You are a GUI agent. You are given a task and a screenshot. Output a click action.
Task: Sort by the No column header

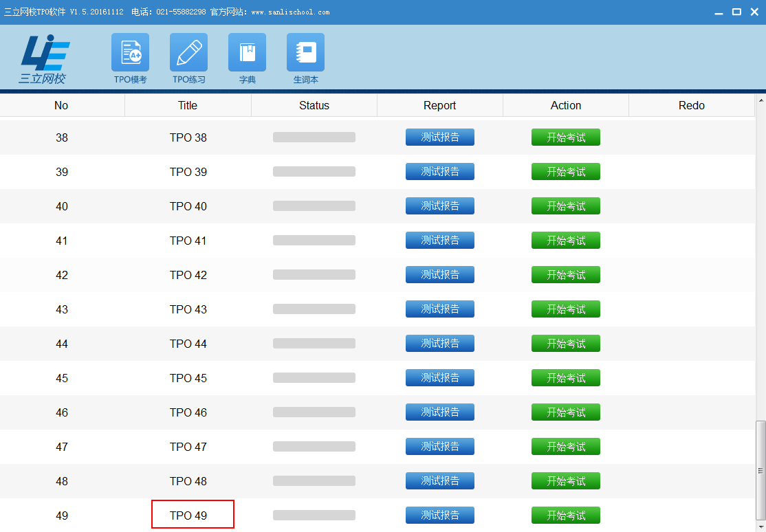[x=62, y=106]
